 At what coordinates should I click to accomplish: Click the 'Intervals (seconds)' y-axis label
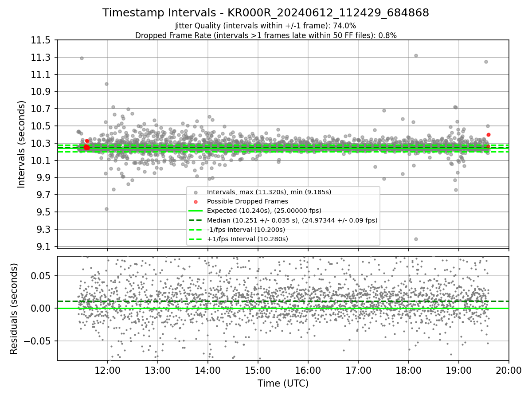[x=22, y=144]
